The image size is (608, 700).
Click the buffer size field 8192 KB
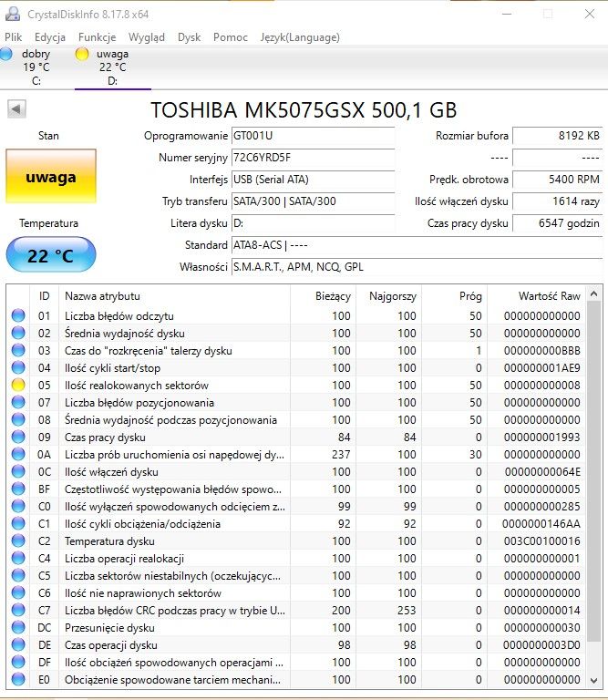tap(558, 136)
